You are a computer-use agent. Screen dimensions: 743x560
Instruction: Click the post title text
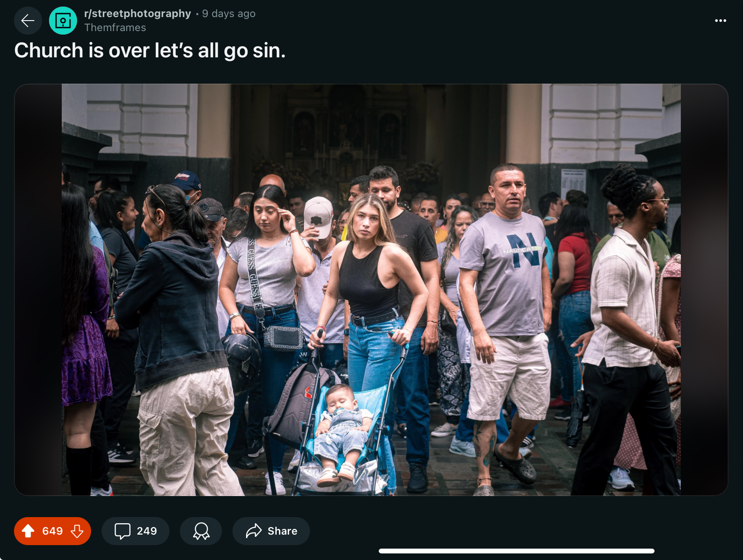150,50
